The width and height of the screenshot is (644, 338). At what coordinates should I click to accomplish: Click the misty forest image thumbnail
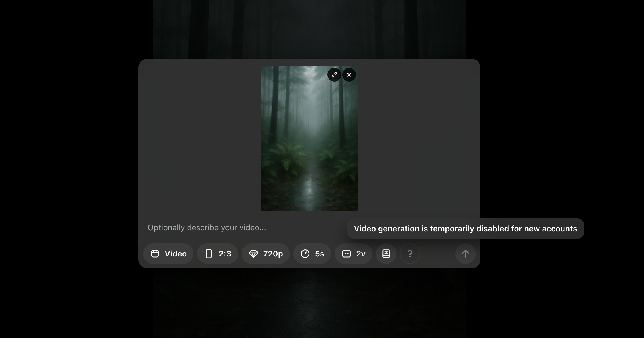pos(309,142)
